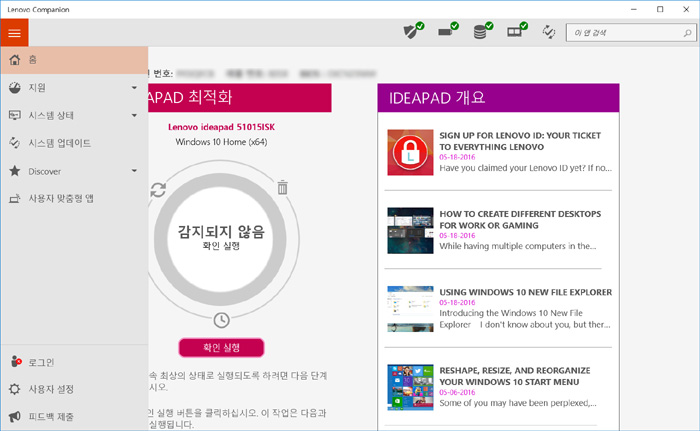
Task: Click the IDEAPAD 최적화 header banner
Action: point(240,98)
